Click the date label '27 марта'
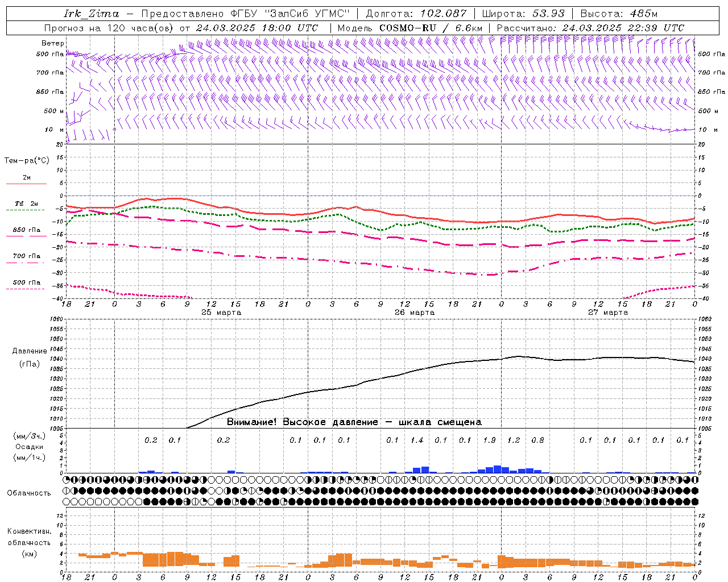 [x=608, y=313]
